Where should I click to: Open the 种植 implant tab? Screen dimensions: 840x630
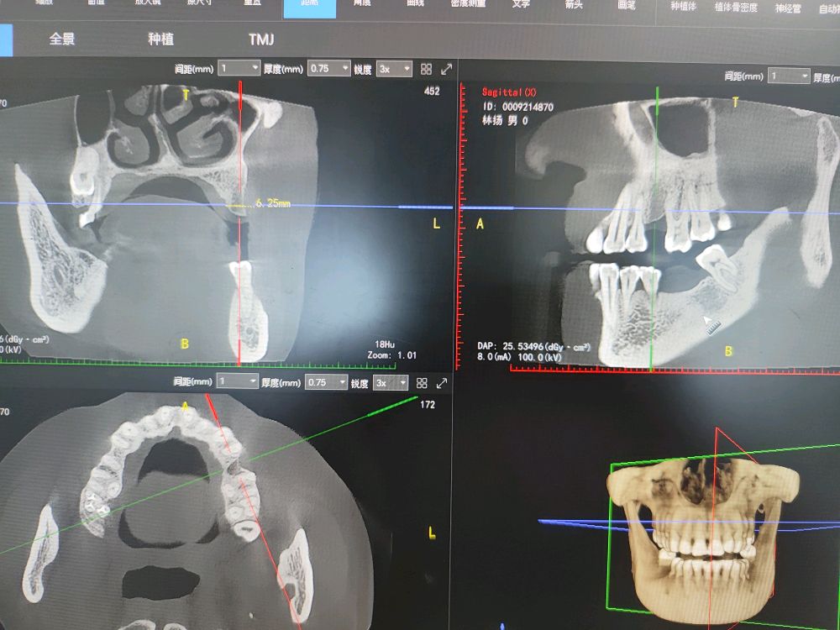pos(160,39)
